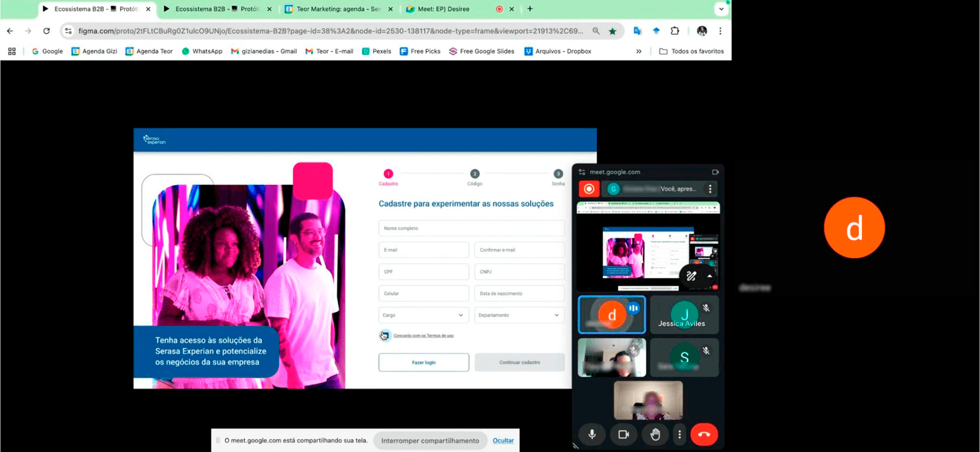Go back with the browser back arrow
This screenshot has height=452, width=980.
tap(10, 31)
